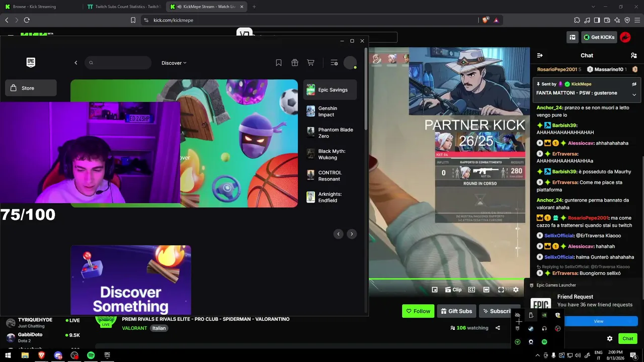
Task: Open the Epic launcher wishlist bookmark icon
Action: click(x=279, y=63)
